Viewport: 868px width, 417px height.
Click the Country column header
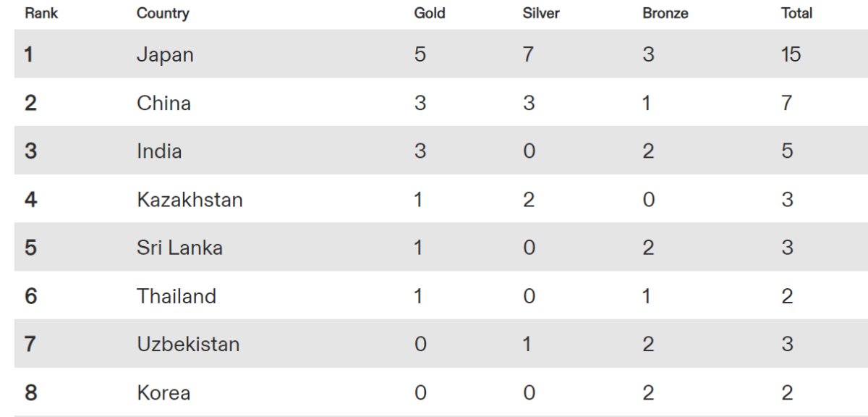click(163, 13)
